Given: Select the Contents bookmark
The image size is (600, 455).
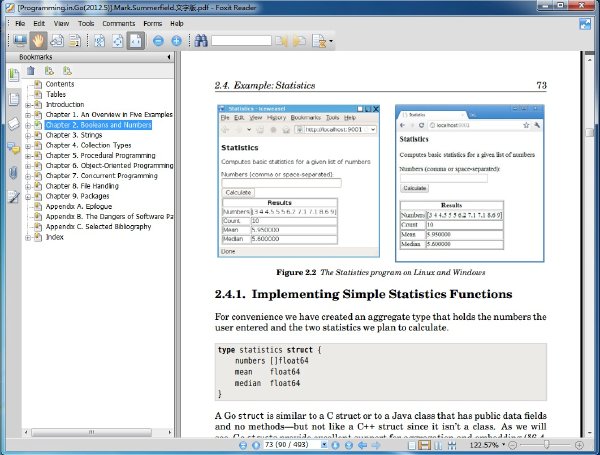Looking at the screenshot, I should point(60,84).
